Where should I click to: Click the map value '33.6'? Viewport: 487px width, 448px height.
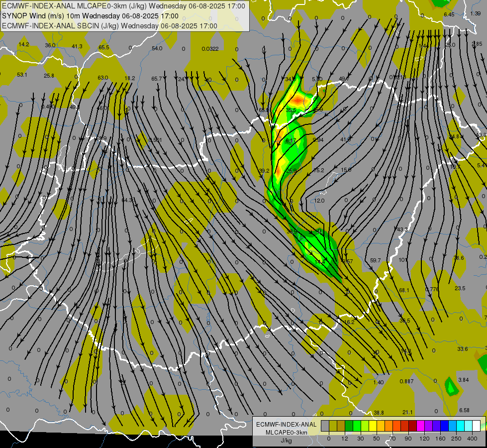coord(463,349)
